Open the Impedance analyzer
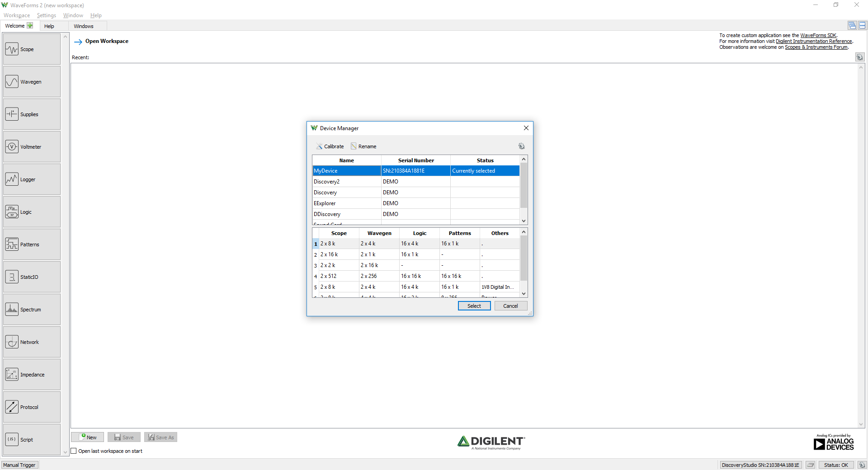This screenshot has height=470, width=868. [x=32, y=375]
